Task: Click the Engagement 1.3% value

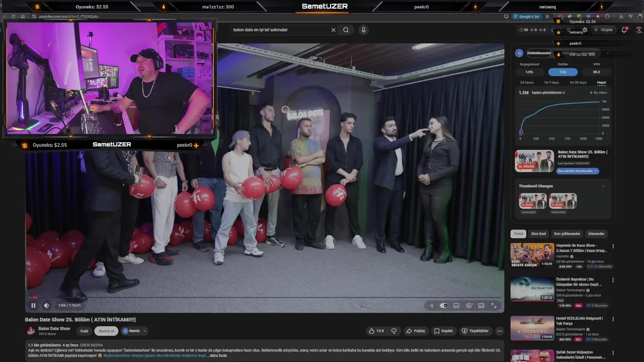Action: [529, 72]
